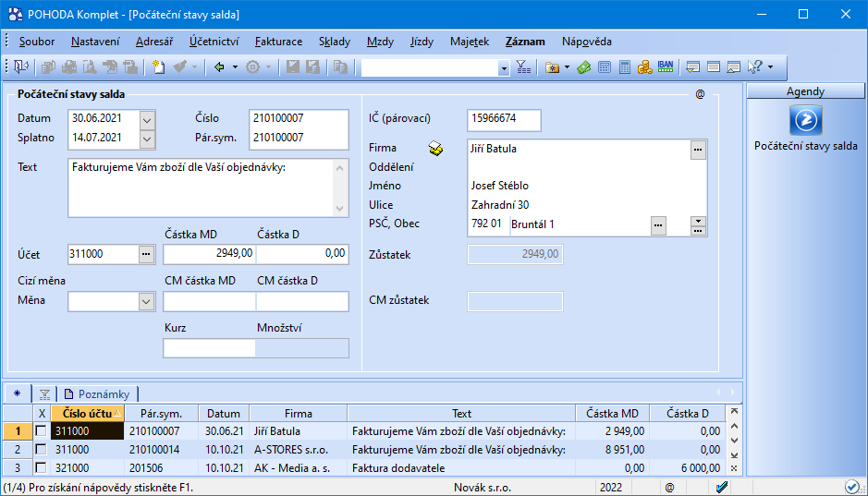Open the Záznam menu
This screenshot has width=868, height=496.
[525, 42]
